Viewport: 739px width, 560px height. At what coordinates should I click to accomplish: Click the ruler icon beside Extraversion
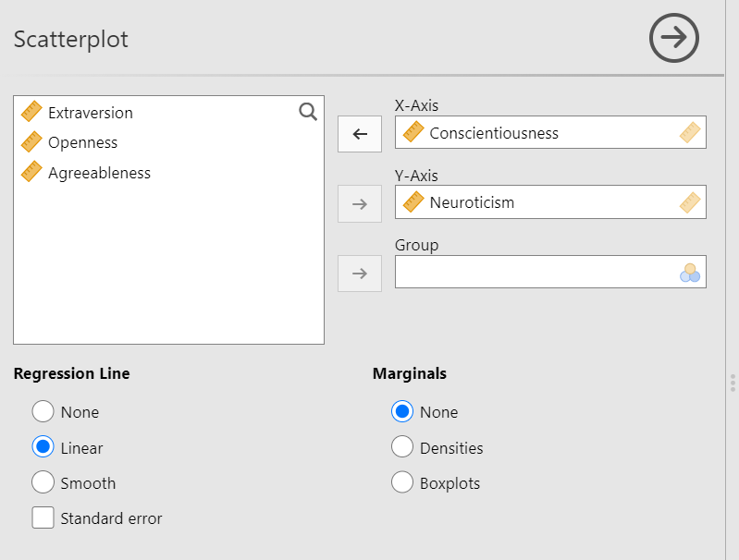[x=31, y=112]
